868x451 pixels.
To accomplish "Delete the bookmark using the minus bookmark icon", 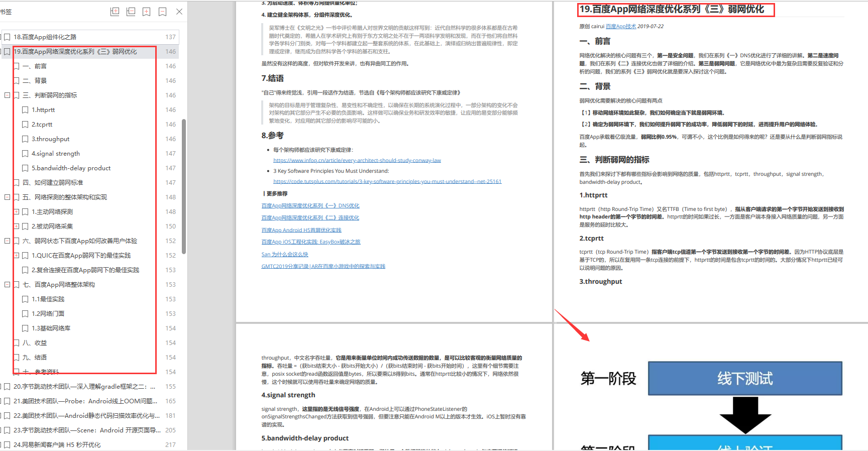I will coord(163,12).
